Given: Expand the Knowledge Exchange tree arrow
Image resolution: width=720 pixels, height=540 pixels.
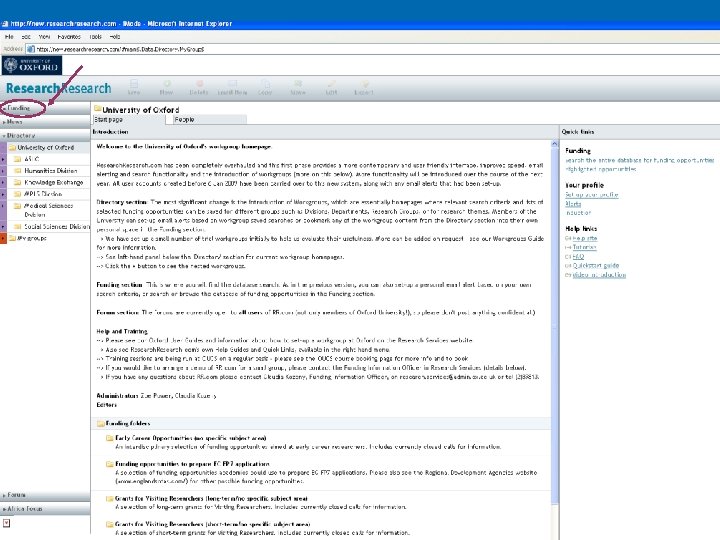Looking at the screenshot, I should point(3,182).
